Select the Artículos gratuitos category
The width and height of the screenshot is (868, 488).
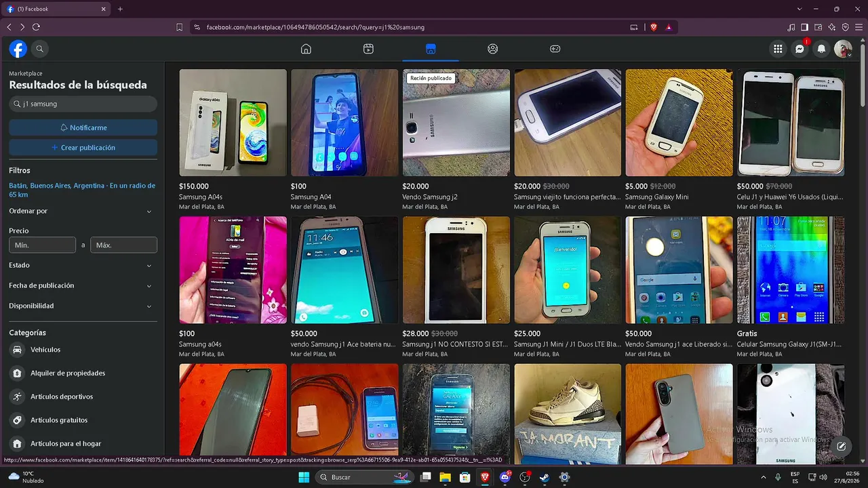pos(83,420)
